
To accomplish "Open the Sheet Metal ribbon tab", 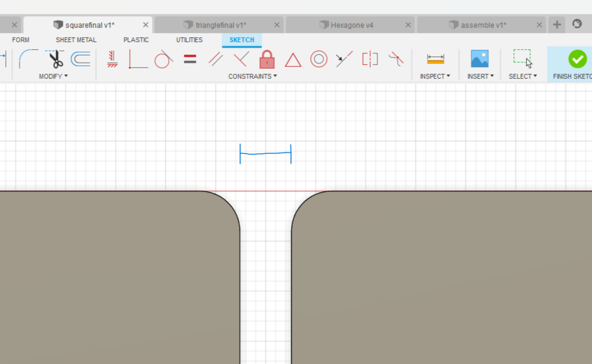I will 76,40.
